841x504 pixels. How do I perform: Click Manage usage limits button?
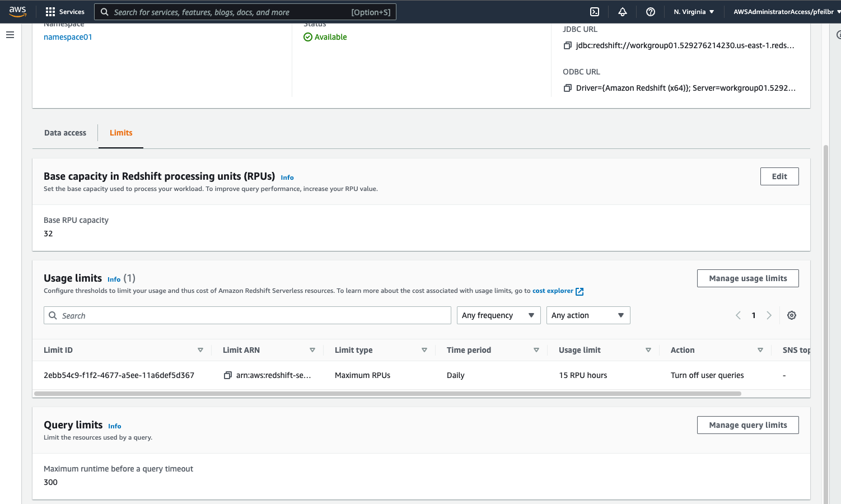(748, 278)
